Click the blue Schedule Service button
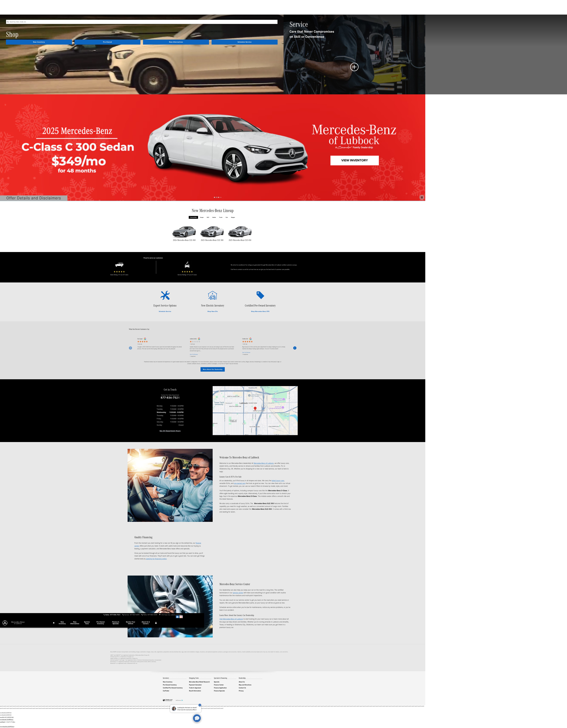The width and height of the screenshot is (567, 728). pyautogui.click(x=245, y=42)
